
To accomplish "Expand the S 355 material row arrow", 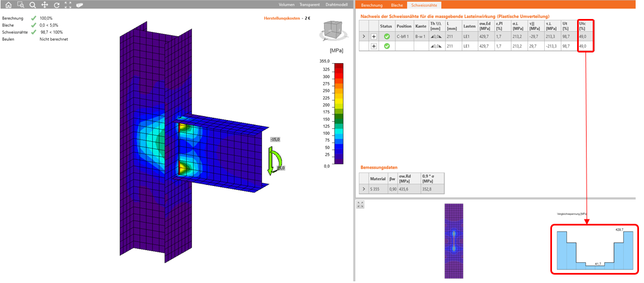I will (x=364, y=190).
